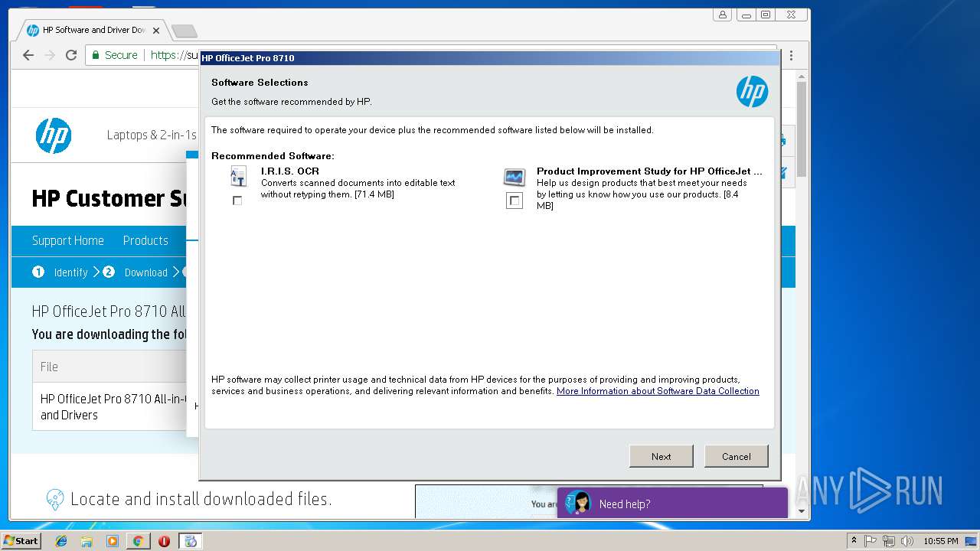Reload the Chrome page

click(x=71, y=55)
